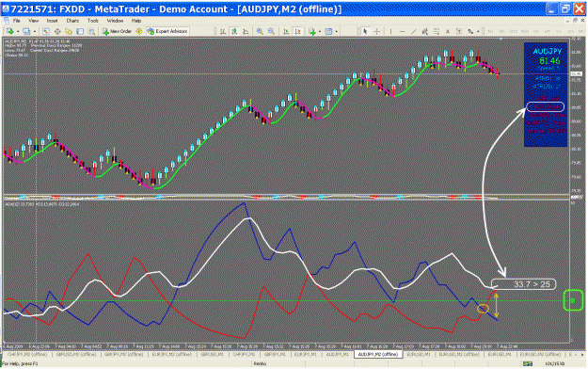Select the Fibonacci Retracement tool
The image size is (588, 369).
(437, 31)
